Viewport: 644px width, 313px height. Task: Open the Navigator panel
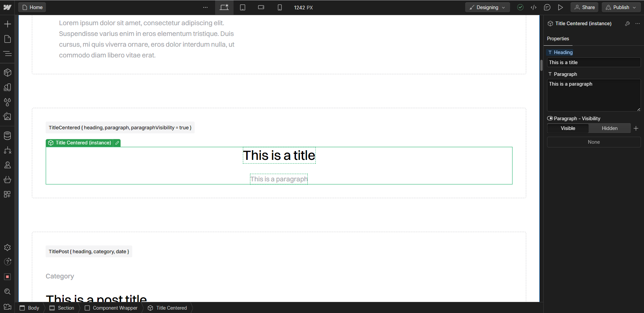(x=7, y=54)
